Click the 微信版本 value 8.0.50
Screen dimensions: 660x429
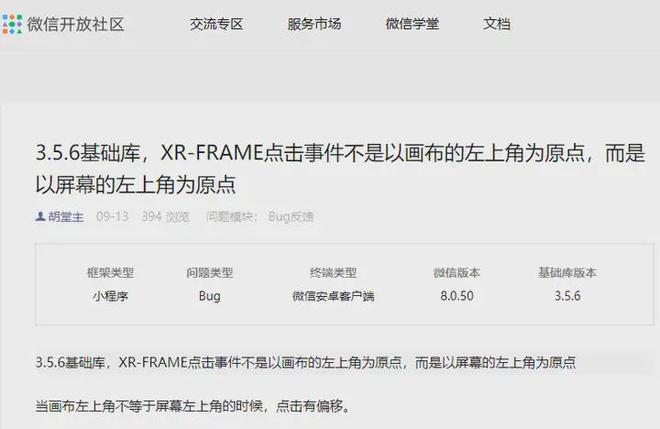(457, 296)
